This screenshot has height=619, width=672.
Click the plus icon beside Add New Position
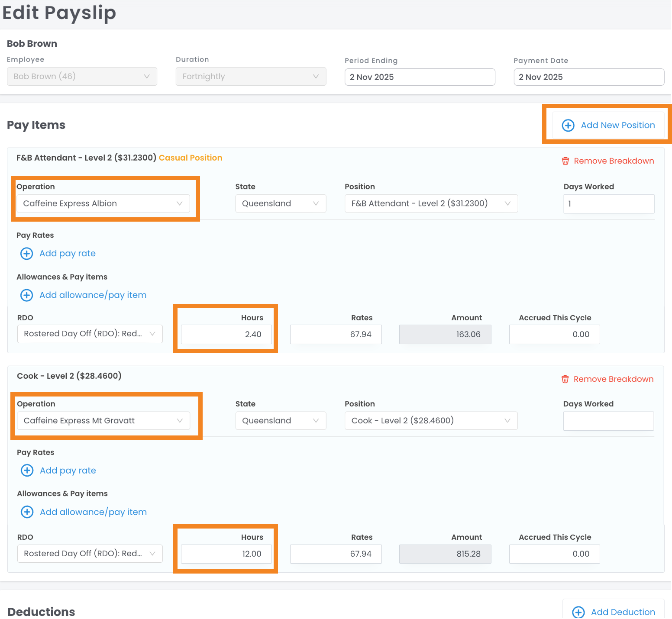pyautogui.click(x=568, y=126)
